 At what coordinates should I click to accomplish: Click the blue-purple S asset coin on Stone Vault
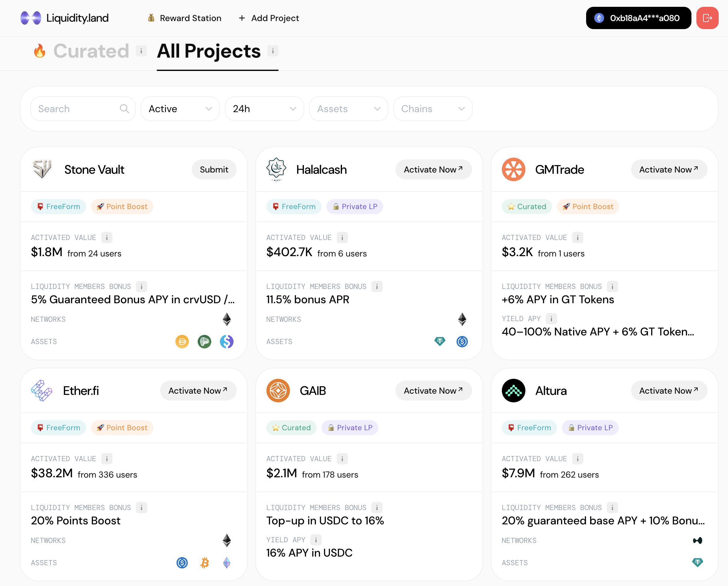click(x=226, y=342)
